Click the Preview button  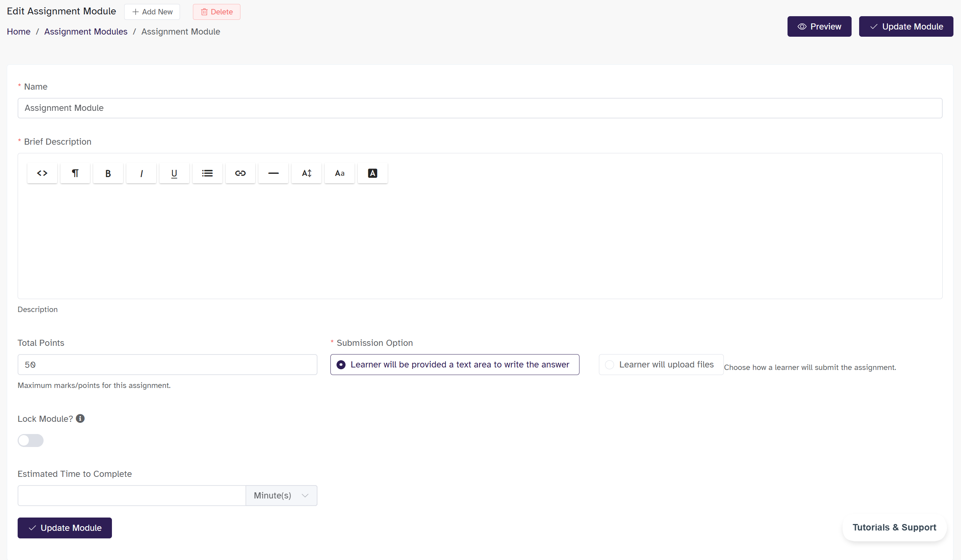point(819,27)
